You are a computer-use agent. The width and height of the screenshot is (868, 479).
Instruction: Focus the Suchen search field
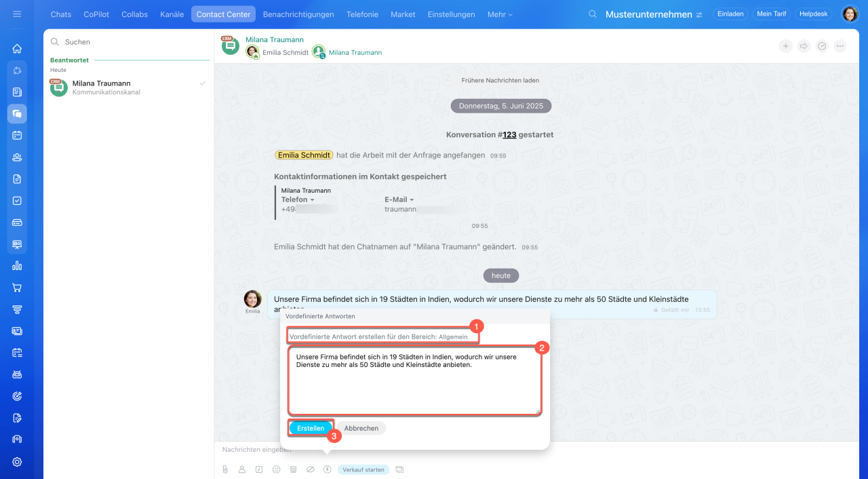129,42
